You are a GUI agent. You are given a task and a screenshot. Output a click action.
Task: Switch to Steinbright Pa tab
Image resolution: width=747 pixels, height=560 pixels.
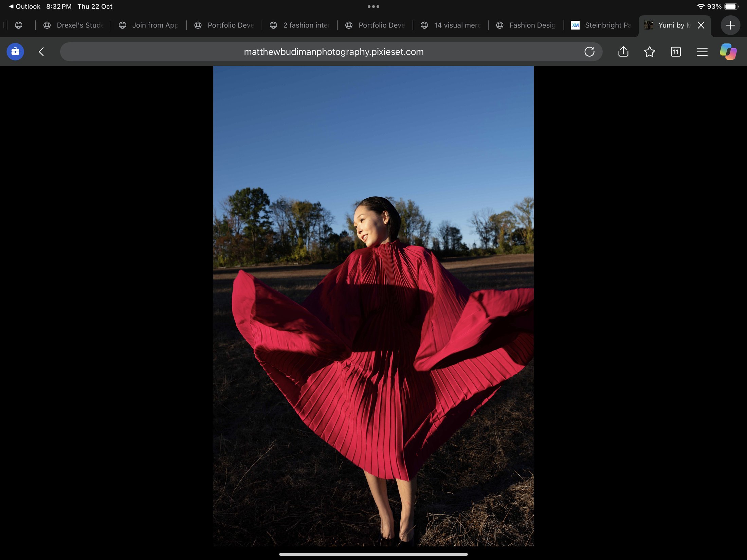(x=601, y=25)
